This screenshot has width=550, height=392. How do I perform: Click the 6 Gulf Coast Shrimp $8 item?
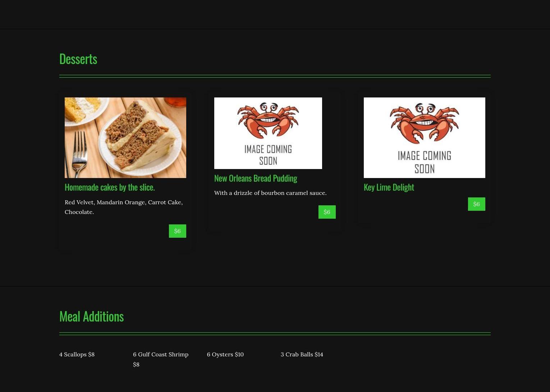click(x=161, y=359)
